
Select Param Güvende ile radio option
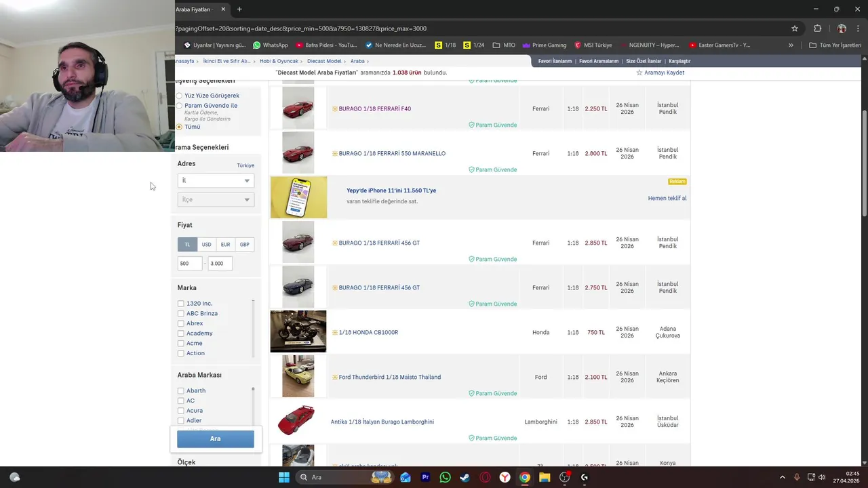[179, 106]
